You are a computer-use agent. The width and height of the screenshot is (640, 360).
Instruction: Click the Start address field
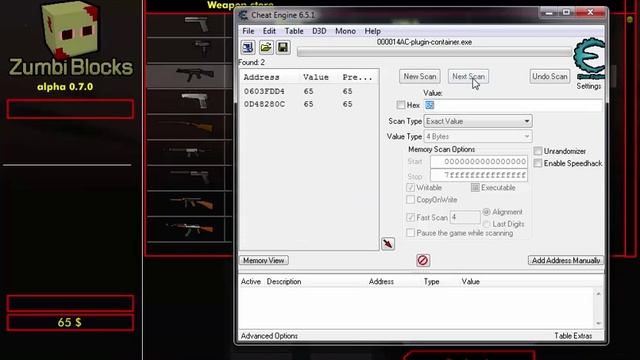coord(478,162)
